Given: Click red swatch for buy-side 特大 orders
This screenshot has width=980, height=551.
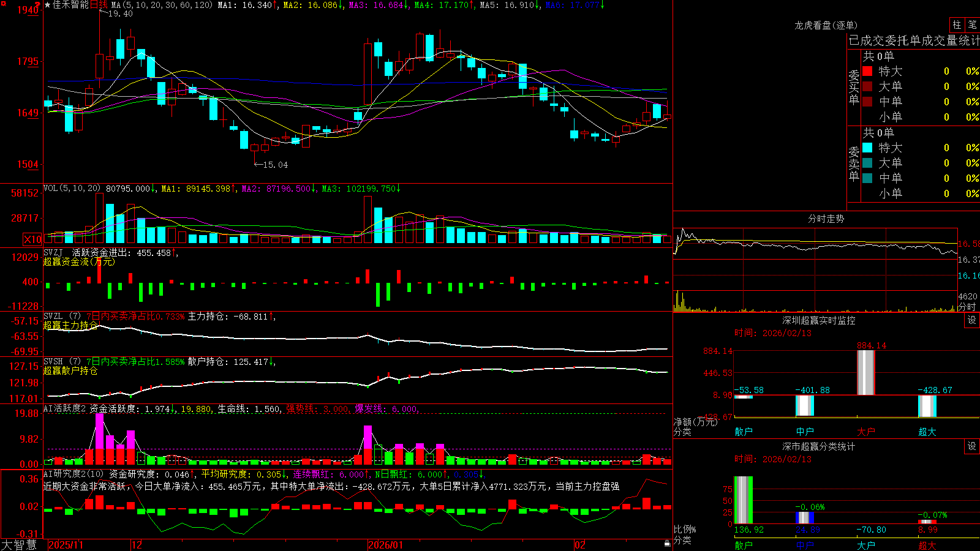Looking at the screenshot, I should (x=867, y=71).
